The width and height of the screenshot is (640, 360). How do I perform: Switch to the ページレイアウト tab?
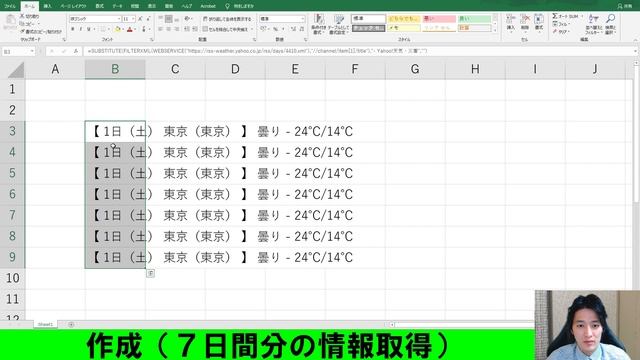coord(73,6)
